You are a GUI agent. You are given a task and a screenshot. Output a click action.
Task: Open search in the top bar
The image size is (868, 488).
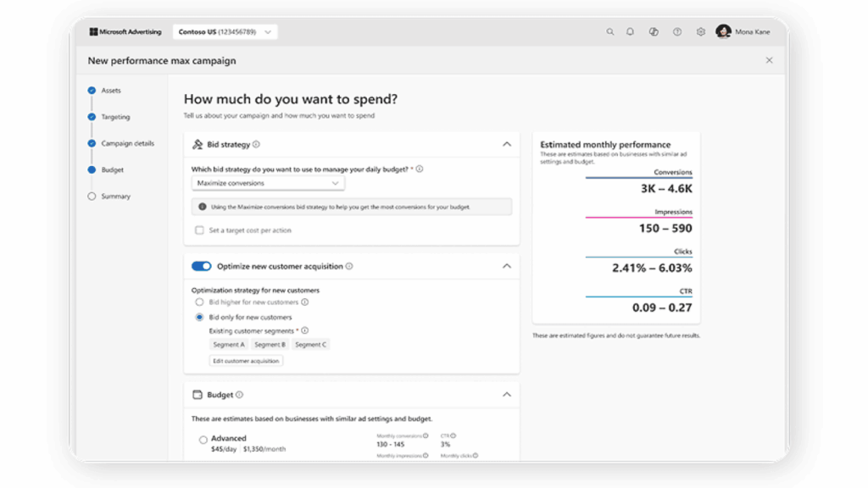[609, 31]
